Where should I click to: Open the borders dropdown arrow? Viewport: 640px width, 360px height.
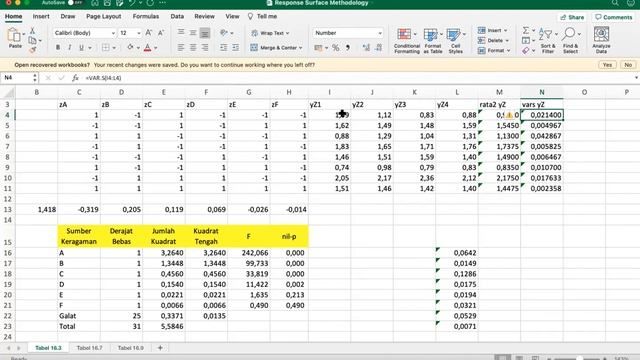114,48
